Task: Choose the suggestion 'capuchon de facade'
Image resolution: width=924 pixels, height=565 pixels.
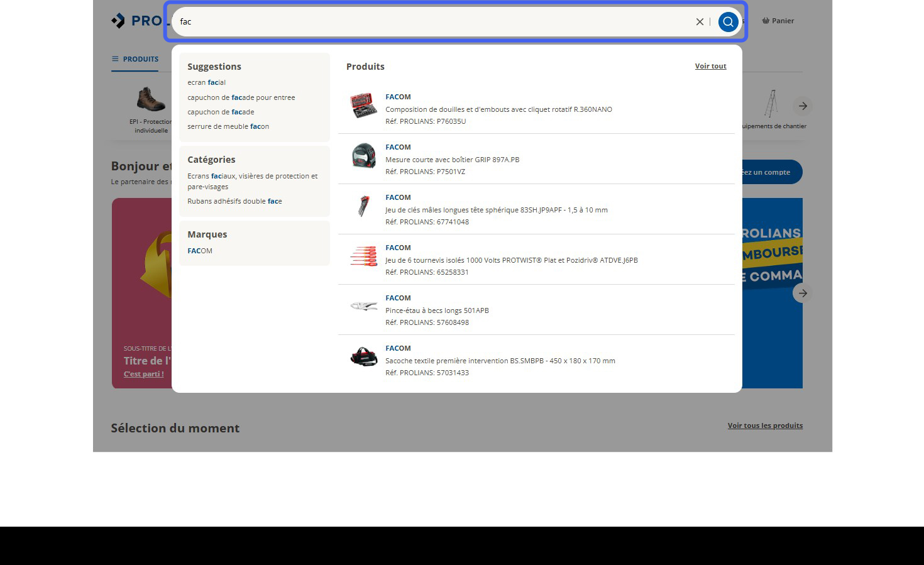Action: tap(221, 112)
